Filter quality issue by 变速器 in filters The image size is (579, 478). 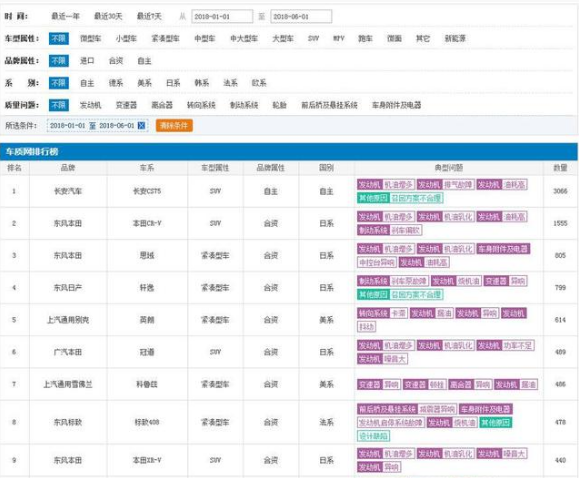click(x=126, y=105)
